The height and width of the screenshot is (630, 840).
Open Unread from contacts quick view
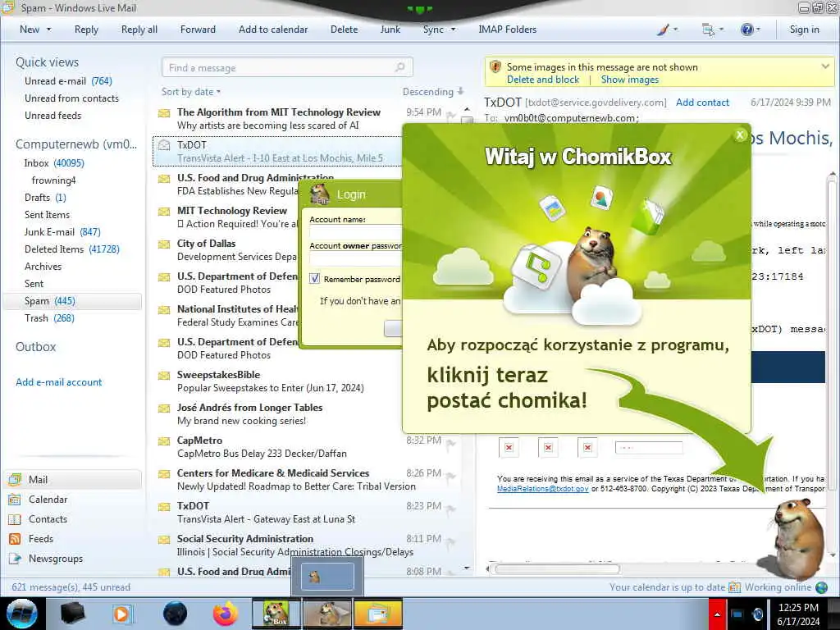click(x=72, y=98)
